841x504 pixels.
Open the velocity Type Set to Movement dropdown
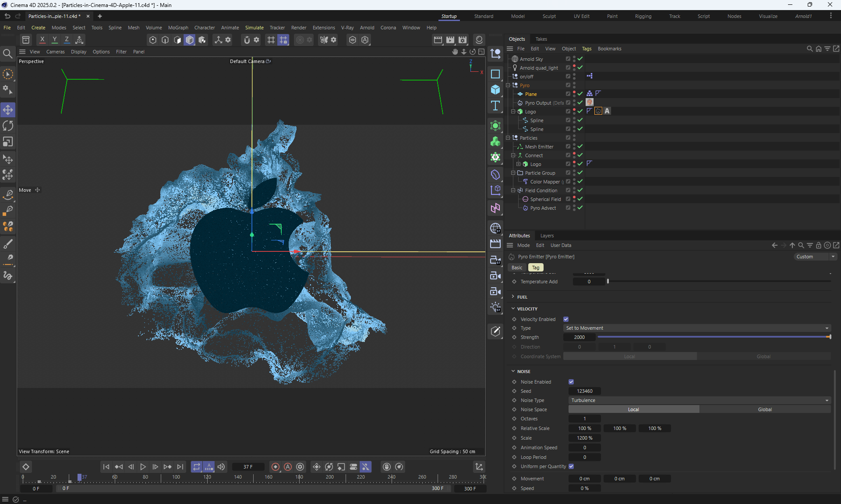[x=697, y=328]
